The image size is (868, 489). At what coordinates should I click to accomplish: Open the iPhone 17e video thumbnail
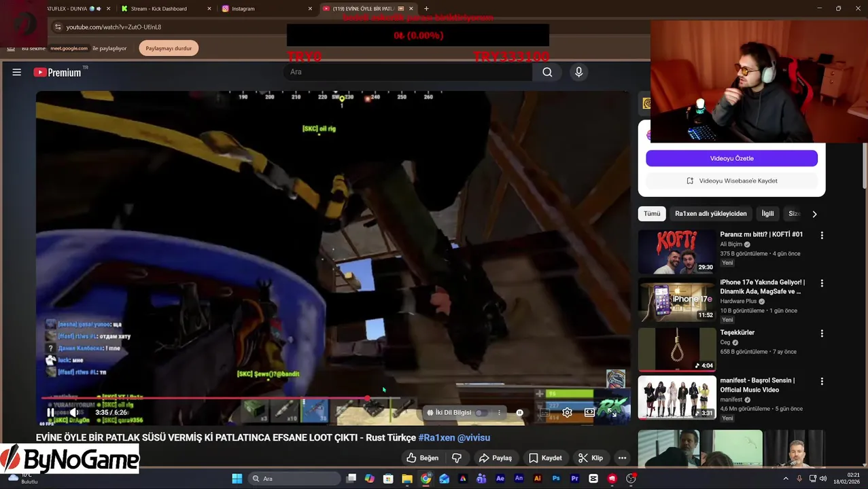click(677, 300)
